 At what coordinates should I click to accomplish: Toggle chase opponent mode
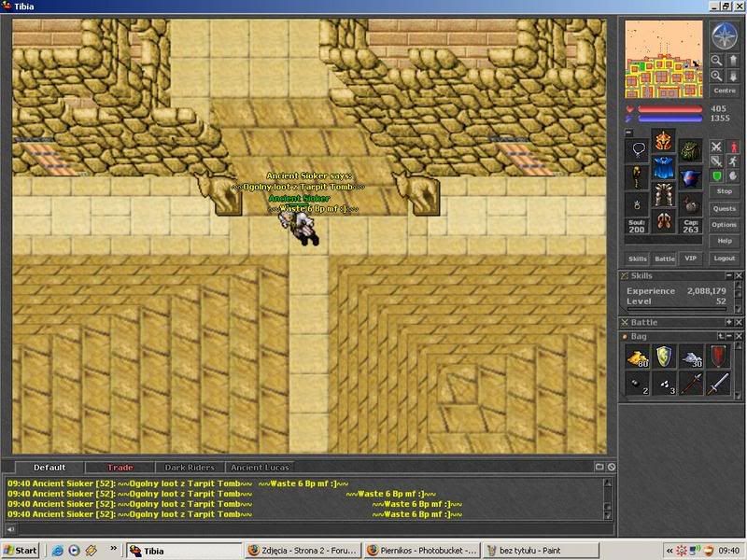coord(733,161)
